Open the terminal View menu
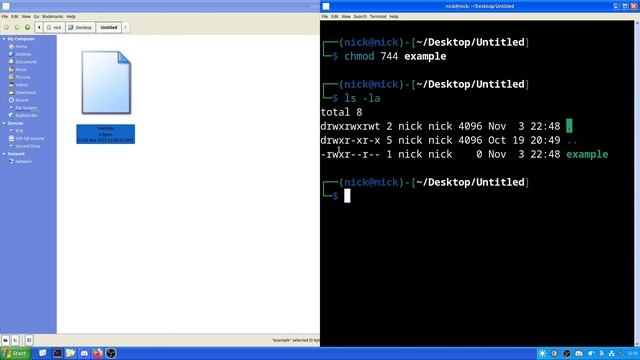Screen dimensions: 640x360 coord(346,17)
